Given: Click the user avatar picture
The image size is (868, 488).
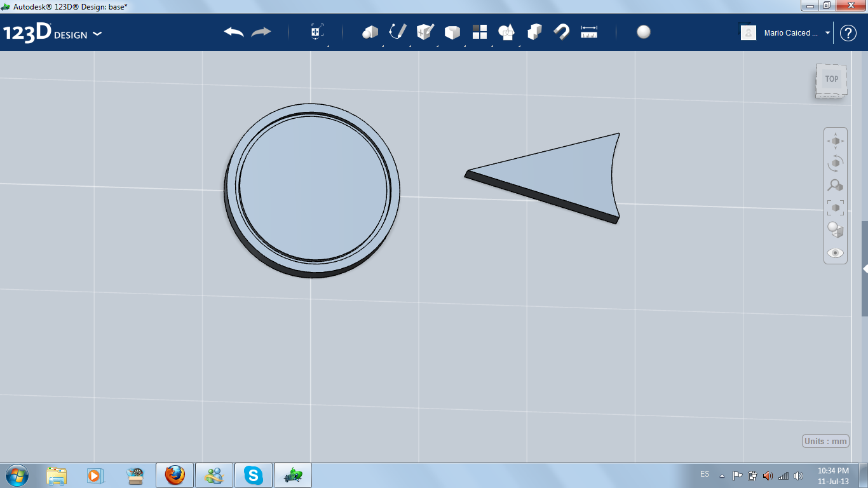Looking at the screenshot, I should tap(749, 32).
